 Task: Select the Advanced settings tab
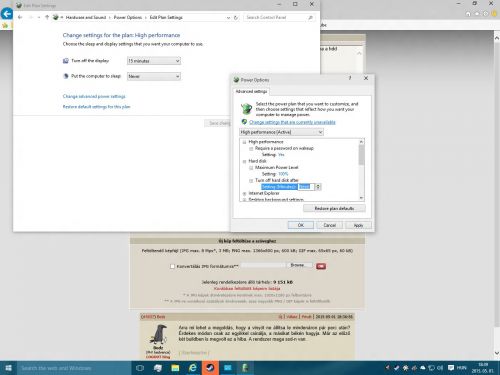click(251, 91)
